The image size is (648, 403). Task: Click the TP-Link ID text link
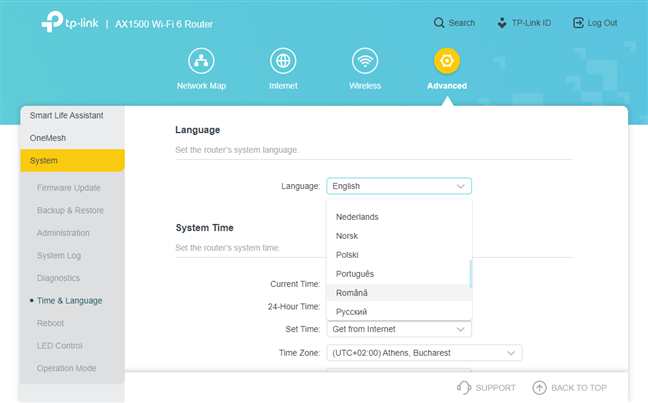531,23
